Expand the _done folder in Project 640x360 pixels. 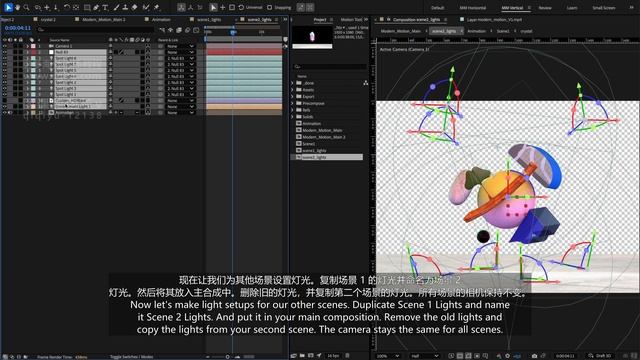coord(292,83)
